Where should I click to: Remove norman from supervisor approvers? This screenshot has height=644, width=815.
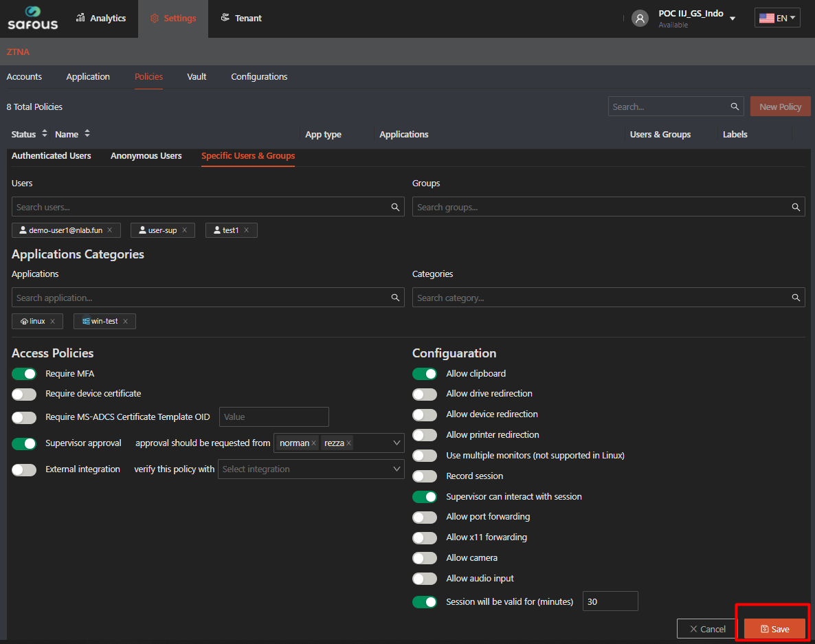pos(314,443)
